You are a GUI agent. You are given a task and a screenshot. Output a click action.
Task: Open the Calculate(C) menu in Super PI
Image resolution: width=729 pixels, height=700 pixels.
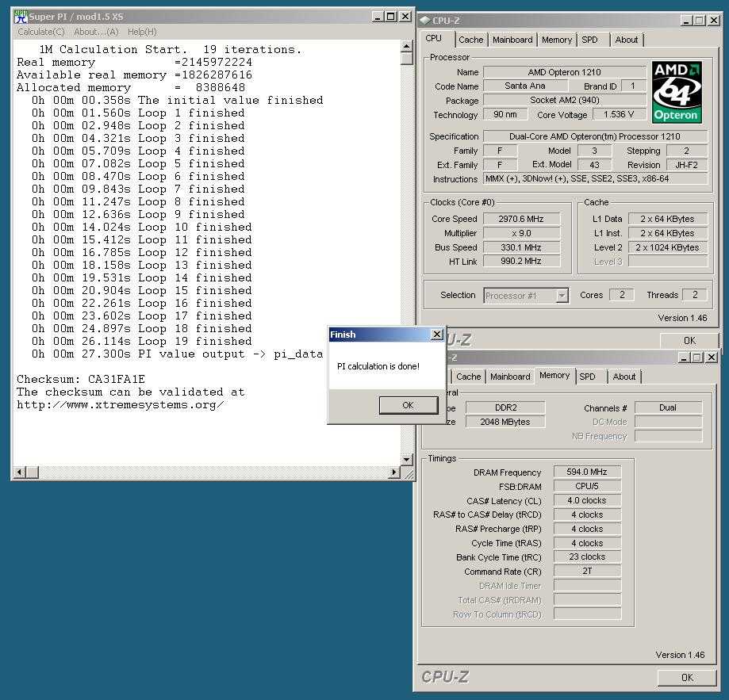point(41,32)
